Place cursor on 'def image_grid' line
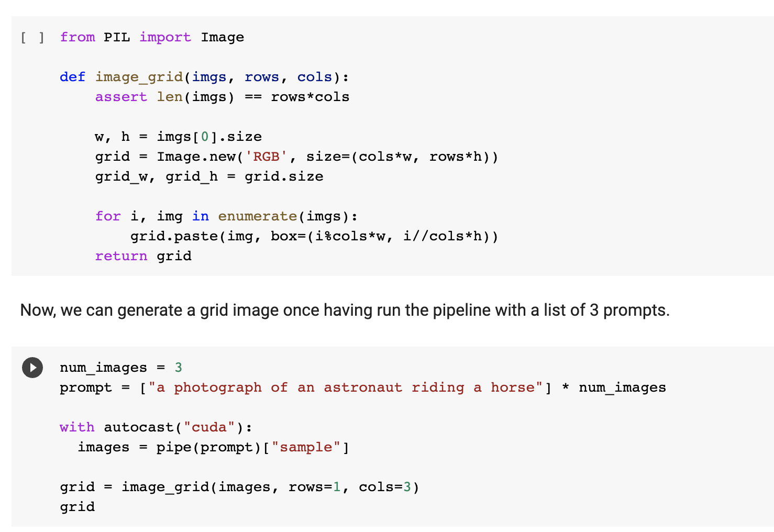Viewport: 774px width, 532px height. [204, 77]
